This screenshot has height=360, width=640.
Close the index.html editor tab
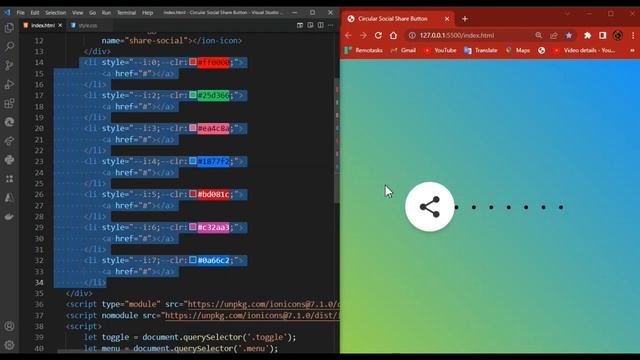point(60,25)
